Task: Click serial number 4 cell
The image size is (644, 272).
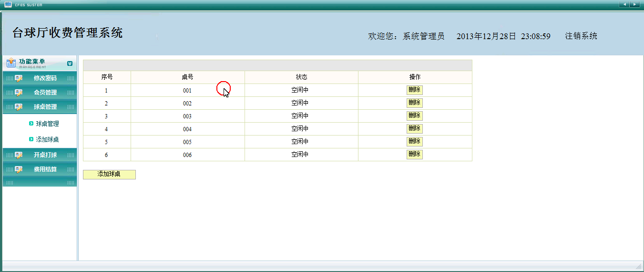Action: 107,129
